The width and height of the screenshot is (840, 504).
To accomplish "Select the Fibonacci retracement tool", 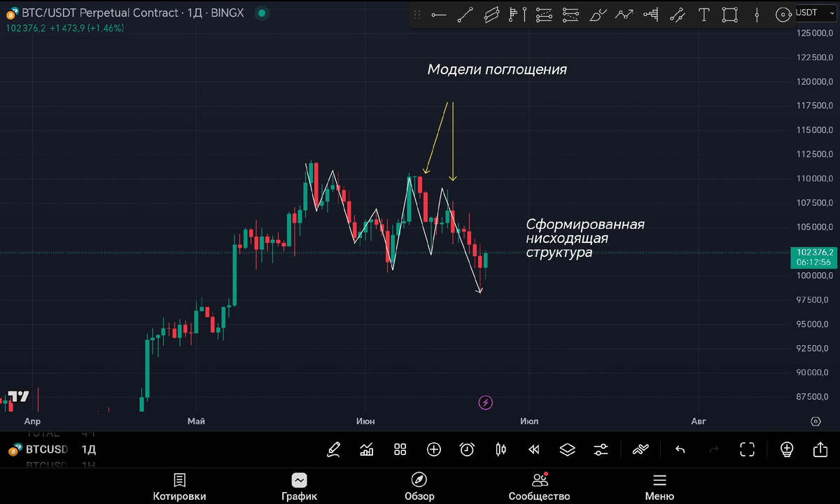I will click(x=544, y=15).
